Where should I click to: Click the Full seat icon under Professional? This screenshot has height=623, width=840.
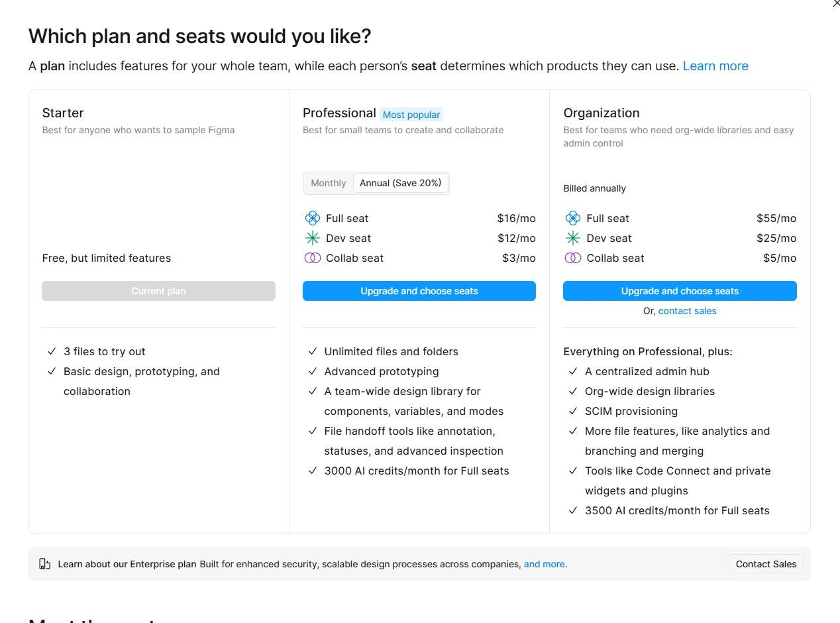click(x=312, y=218)
